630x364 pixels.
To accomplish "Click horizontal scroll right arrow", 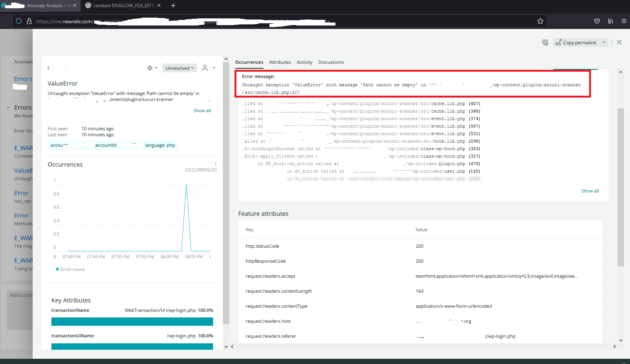I will tap(615, 346).
